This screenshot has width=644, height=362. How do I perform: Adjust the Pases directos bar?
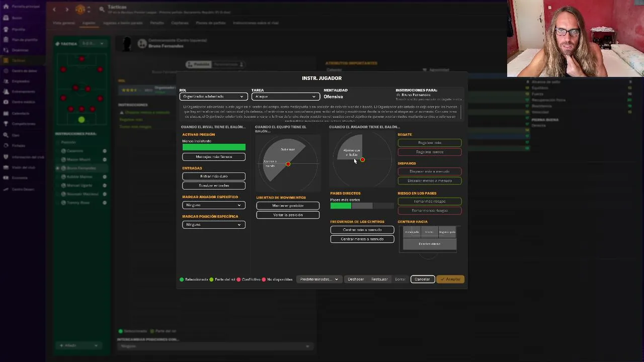click(362, 206)
